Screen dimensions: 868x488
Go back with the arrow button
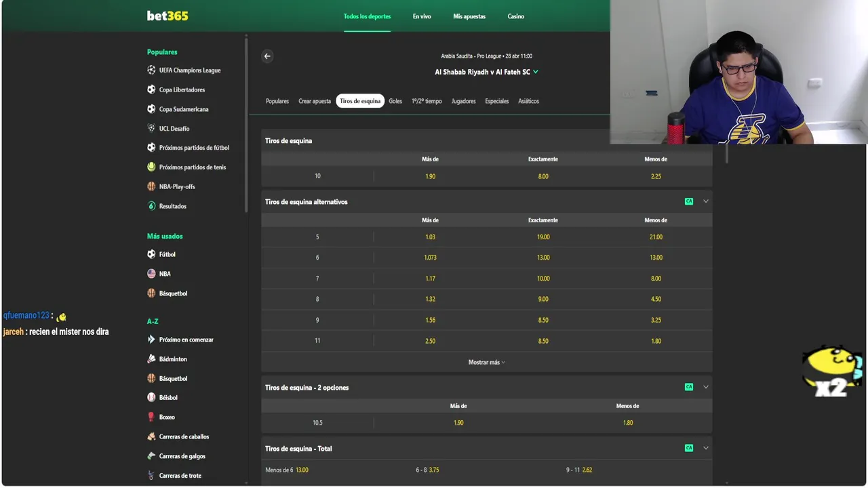pos(267,56)
